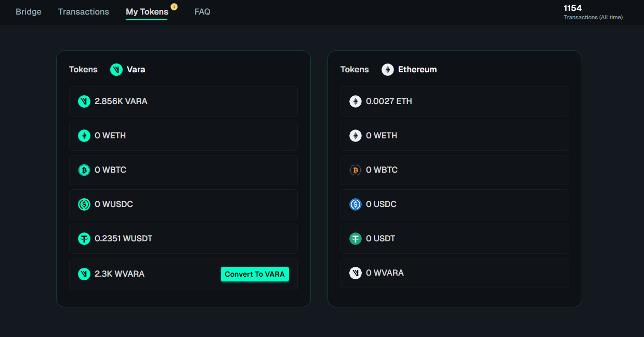Viewport: 644px width, 337px height.
Task: Click the green USDT token icon
Action: (x=356, y=239)
